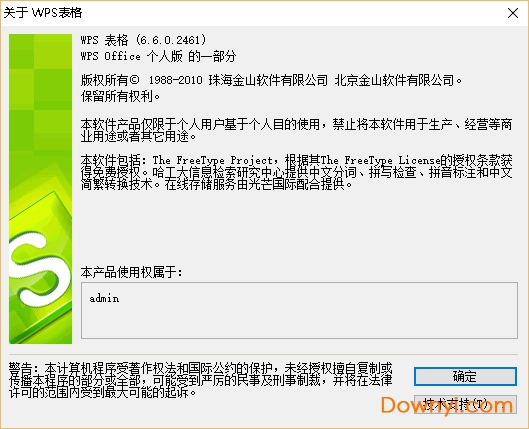Screen dimensions: 529x429
Task: Click The FreeType License text
Action: click(381, 160)
